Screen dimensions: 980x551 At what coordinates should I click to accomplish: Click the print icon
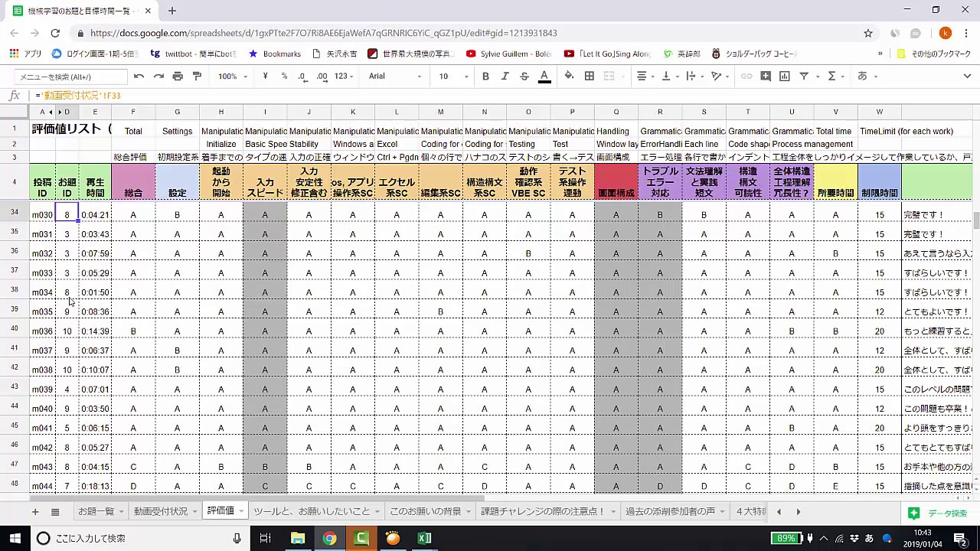tap(178, 77)
